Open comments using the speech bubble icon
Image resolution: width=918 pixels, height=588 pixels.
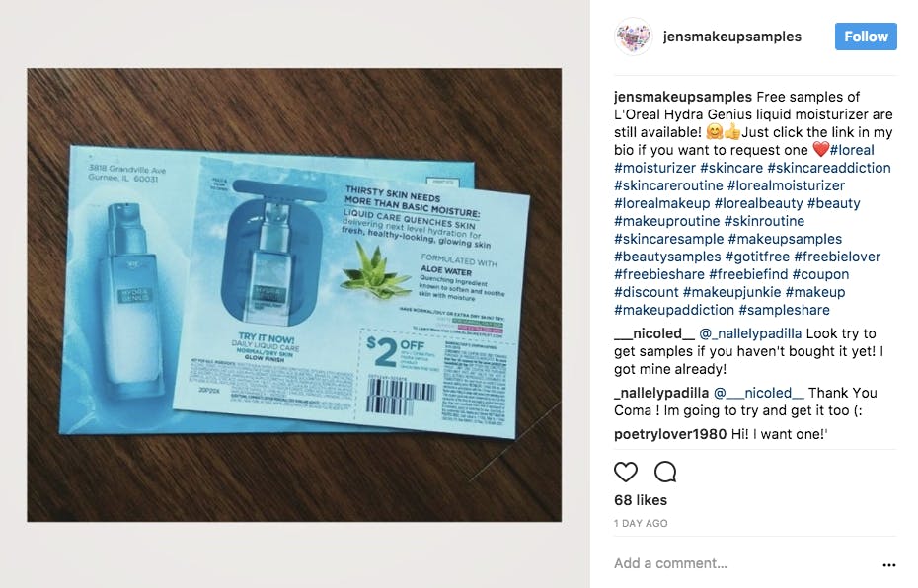click(665, 472)
